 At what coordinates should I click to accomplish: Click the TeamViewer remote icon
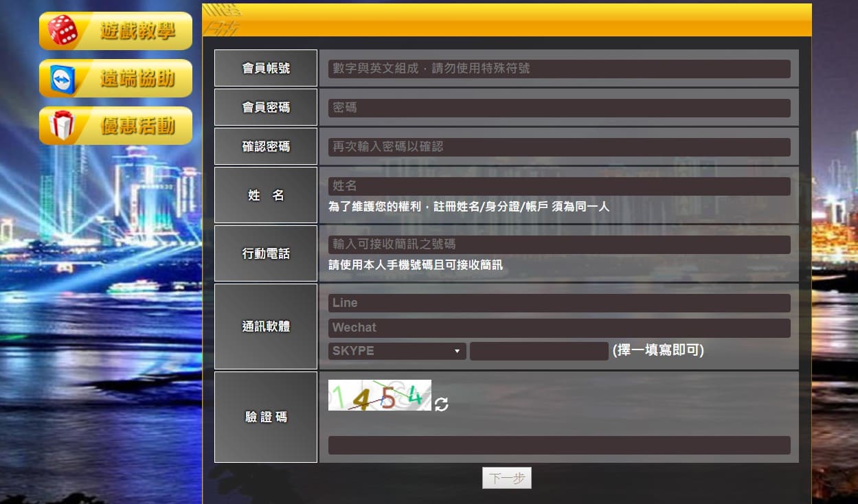pyautogui.click(x=63, y=79)
